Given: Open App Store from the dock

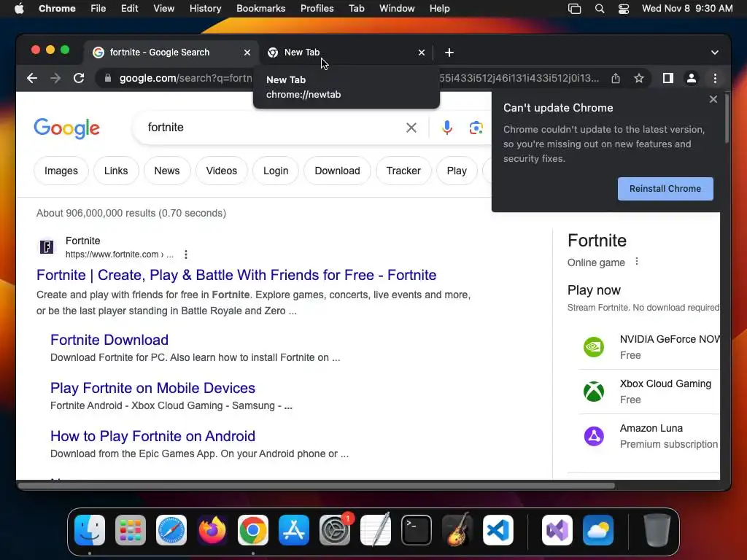Looking at the screenshot, I should [294, 530].
